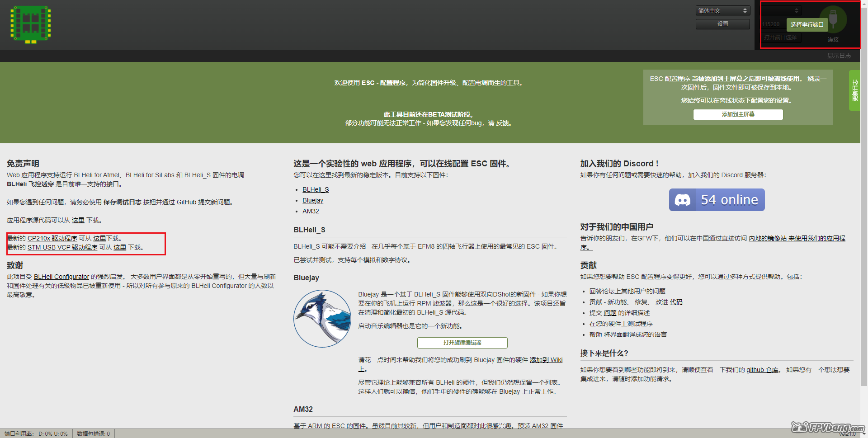Click 这里 link for app source code
Image resolution: width=868 pixels, height=438 pixels.
[x=78, y=220]
